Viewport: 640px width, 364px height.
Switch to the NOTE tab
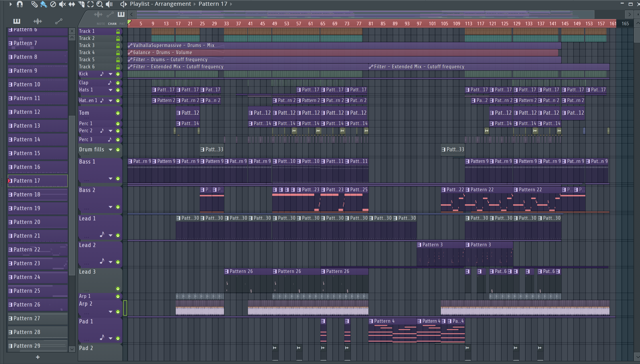[x=101, y=24]
